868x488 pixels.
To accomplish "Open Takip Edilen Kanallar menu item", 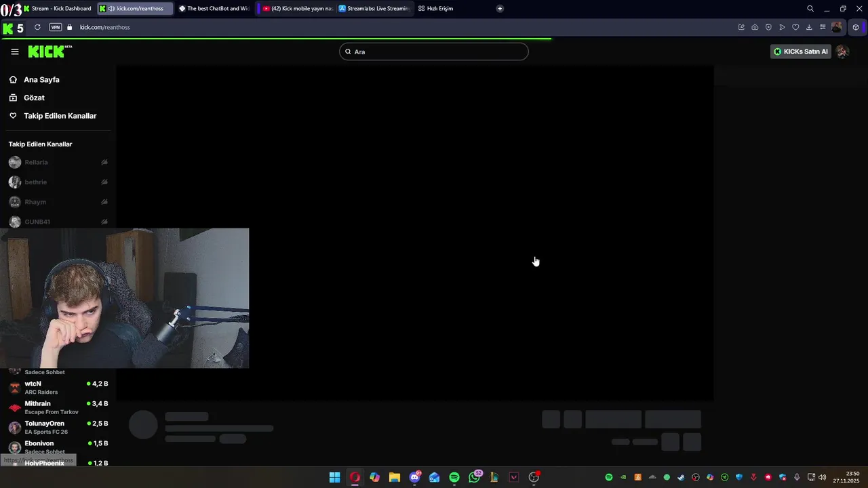I will pos(60,116).
